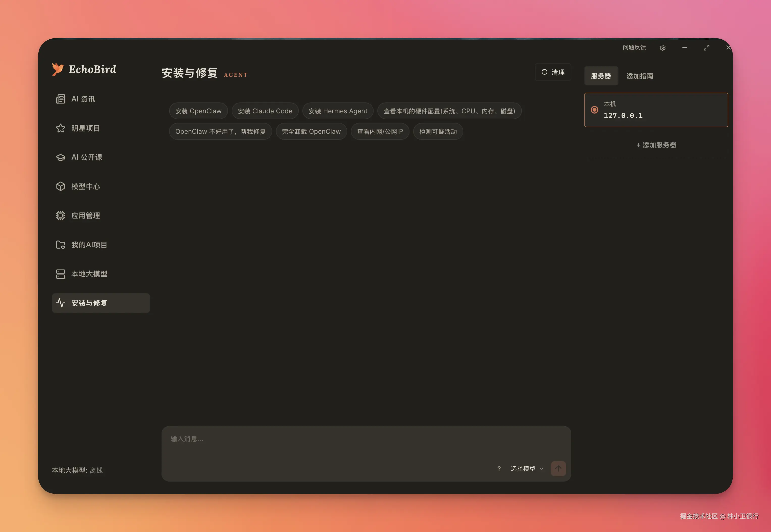Close the EchoBird window

(728, 48)
